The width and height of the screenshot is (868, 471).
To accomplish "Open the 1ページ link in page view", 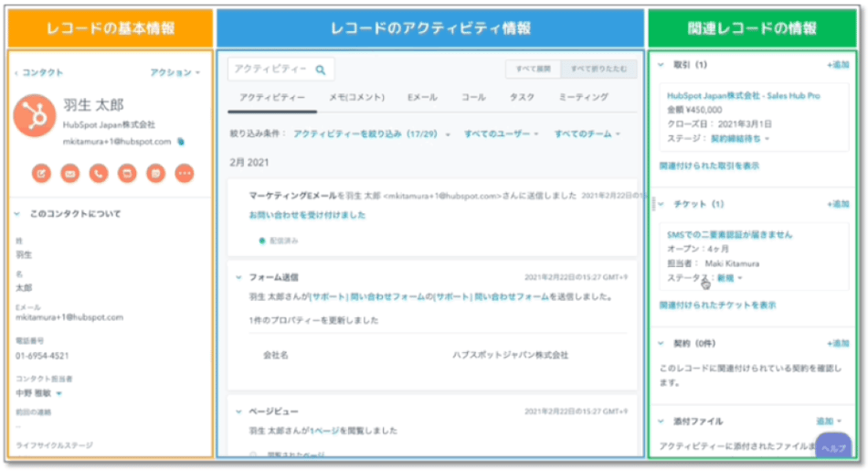I will point(324,431).
